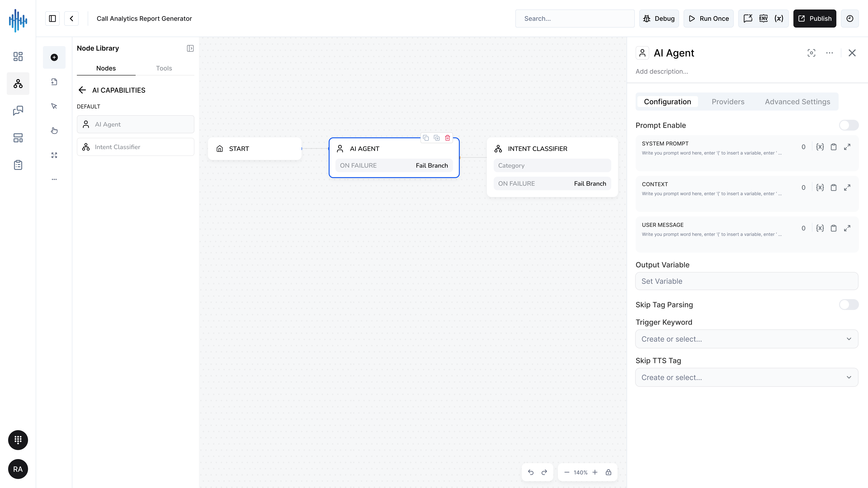Click the Run Once button
The height and width of the screenshot is (488, 868).
click(709, 19)
